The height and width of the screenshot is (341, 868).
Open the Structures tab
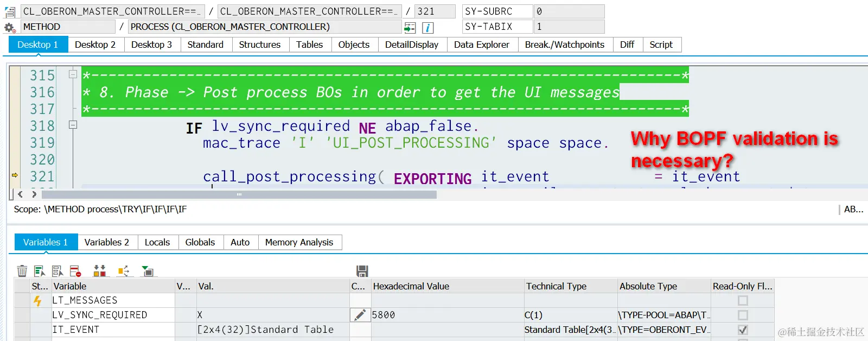tap(260, 45)
